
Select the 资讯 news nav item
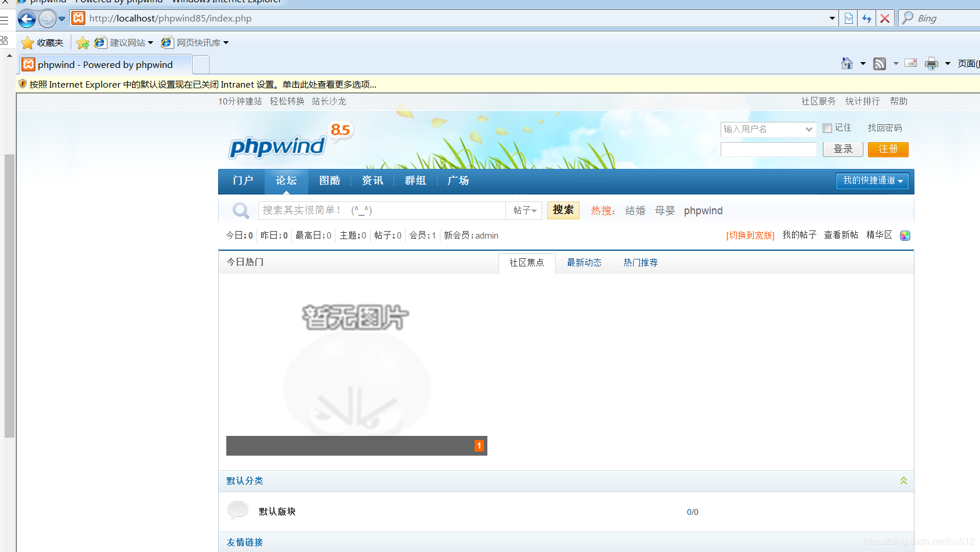[x=373, y=181]
